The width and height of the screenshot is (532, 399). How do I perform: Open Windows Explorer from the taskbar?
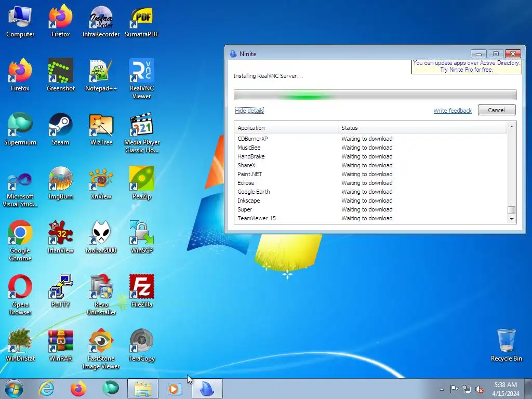tap(143, 389)
